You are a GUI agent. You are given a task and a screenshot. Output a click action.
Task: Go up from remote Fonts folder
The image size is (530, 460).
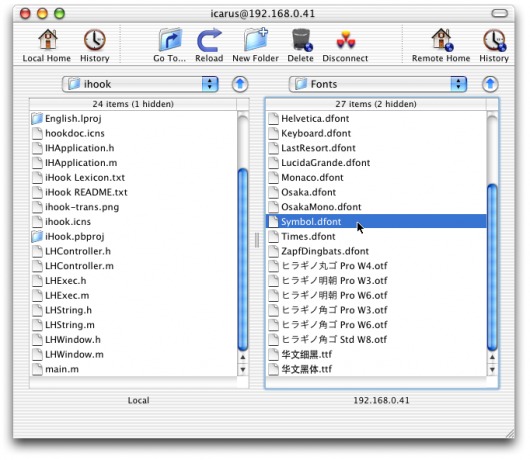click(490, 84)
